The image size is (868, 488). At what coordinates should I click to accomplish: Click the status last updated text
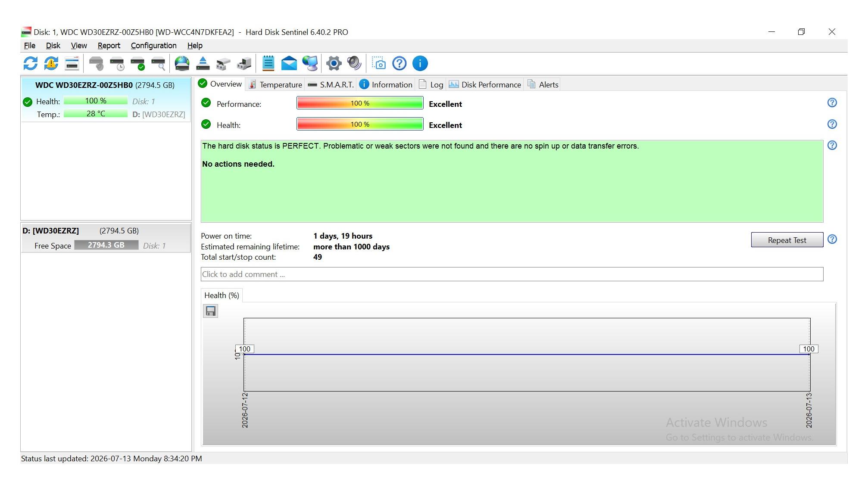coord(112,459)
